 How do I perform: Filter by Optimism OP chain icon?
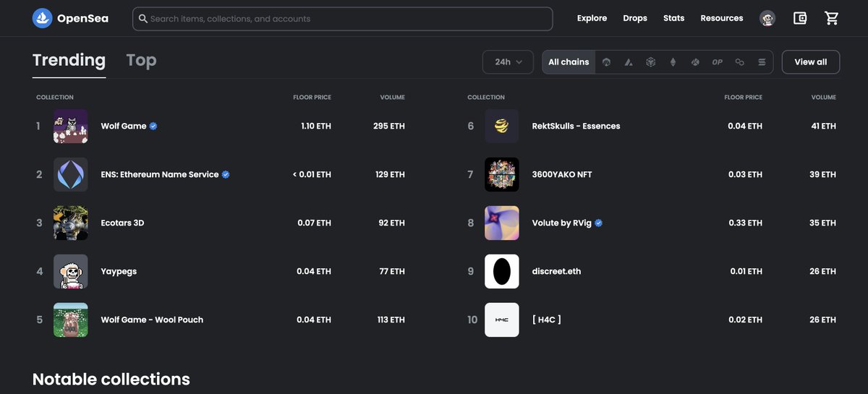click(718, 62)
